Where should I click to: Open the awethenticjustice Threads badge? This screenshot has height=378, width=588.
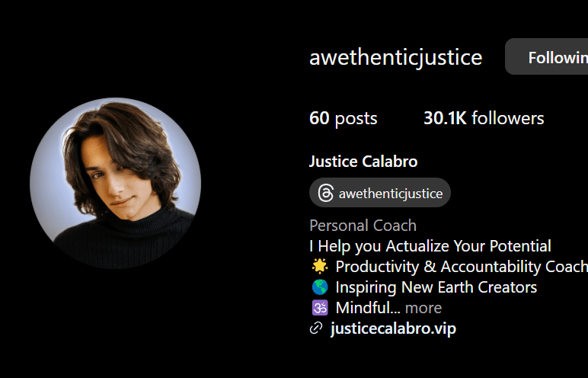click(x=380, y=193)
